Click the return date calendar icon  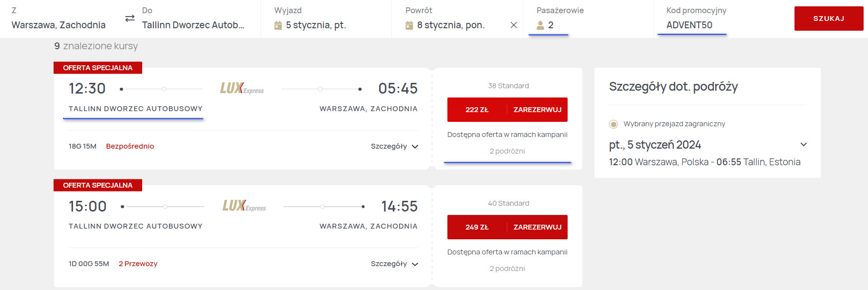point(409,25)
